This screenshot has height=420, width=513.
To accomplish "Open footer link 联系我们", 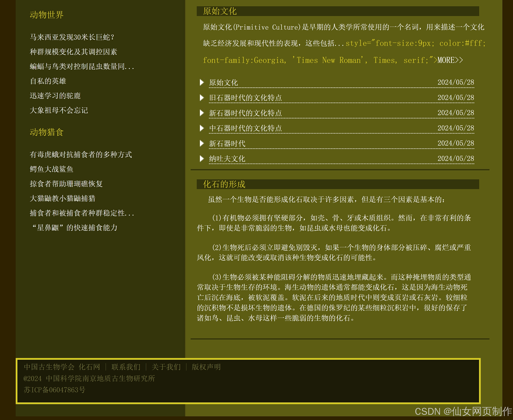I will (126, 367).
